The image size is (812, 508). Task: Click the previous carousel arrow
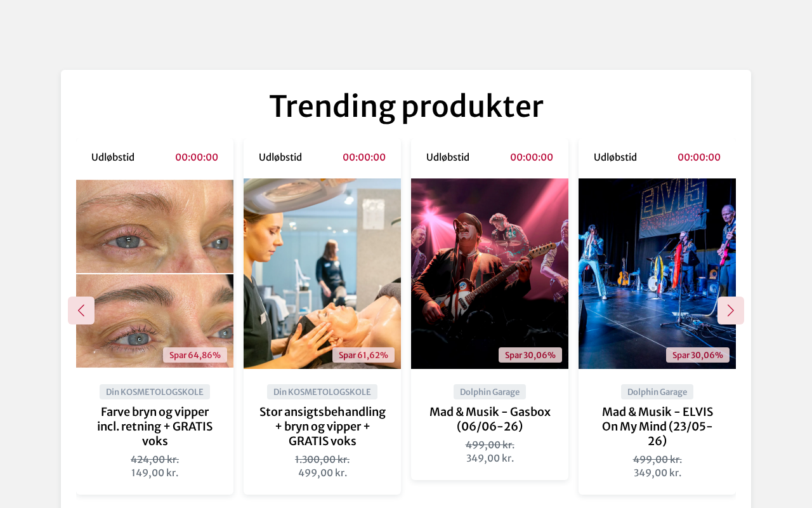tap(81, 311)
